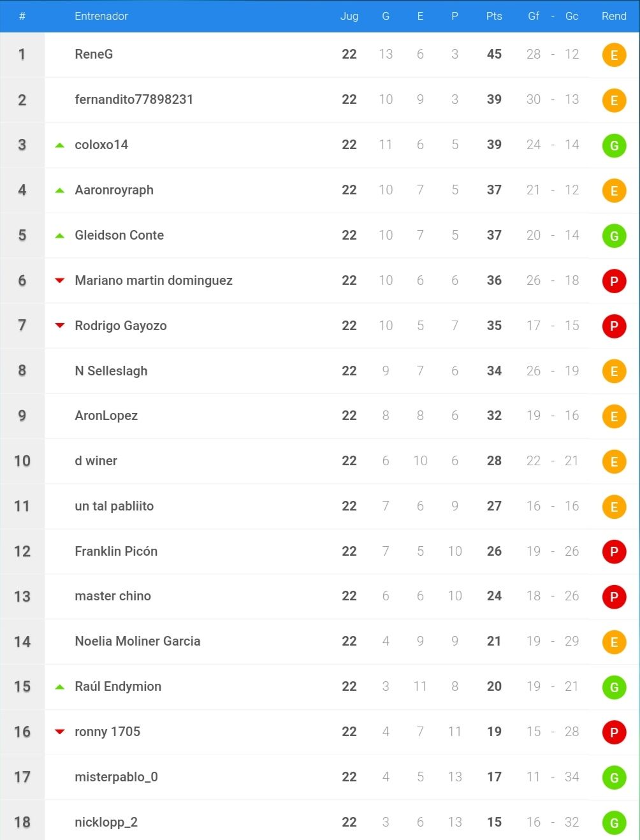Click AronLopez's points value 32
640x840 pixels.
[494, 416]
